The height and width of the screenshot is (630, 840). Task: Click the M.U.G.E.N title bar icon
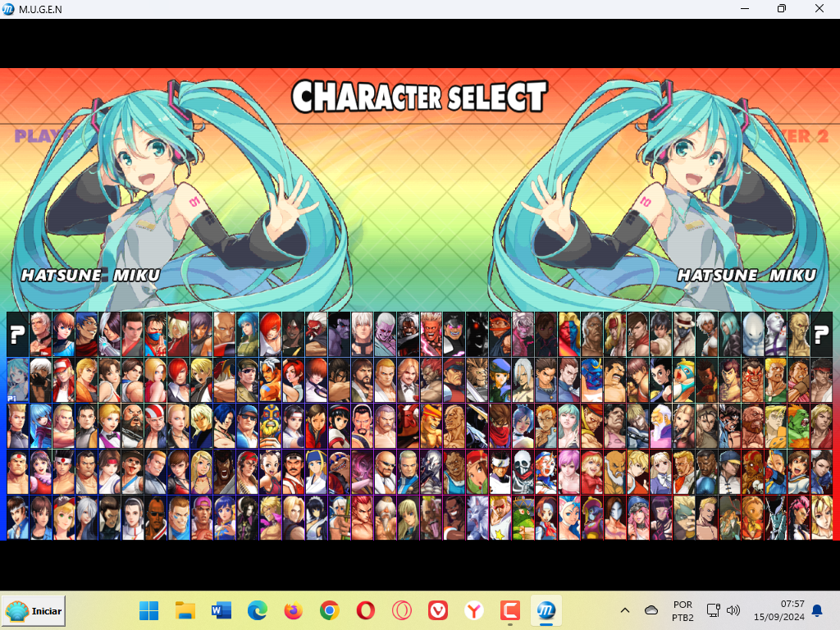8,9
